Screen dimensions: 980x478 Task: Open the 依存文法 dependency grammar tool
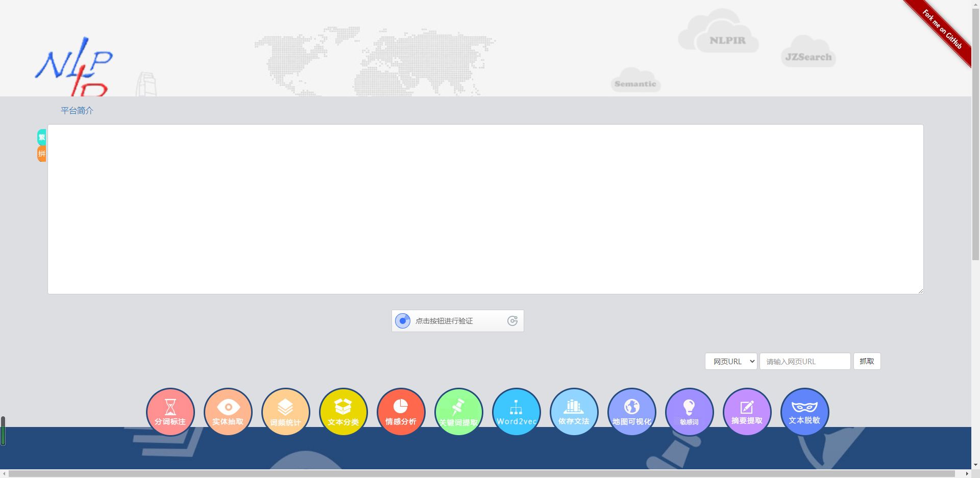click(574, 412)
